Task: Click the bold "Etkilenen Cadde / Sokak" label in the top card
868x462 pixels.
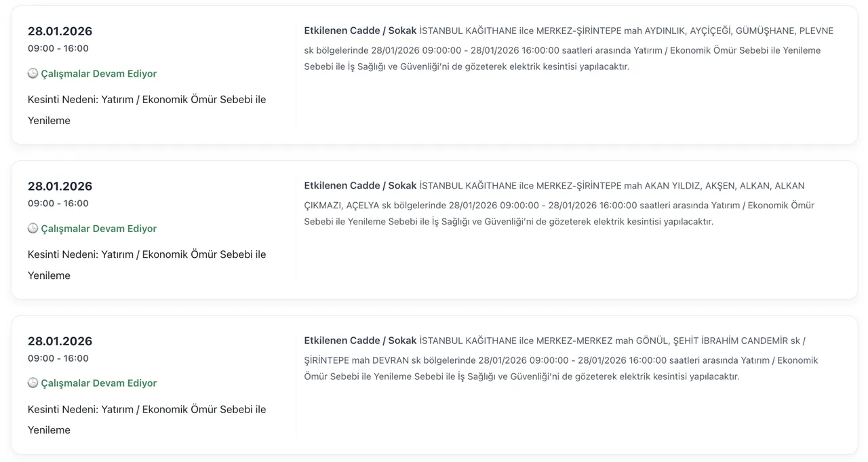Action: [x=360, y=31]
